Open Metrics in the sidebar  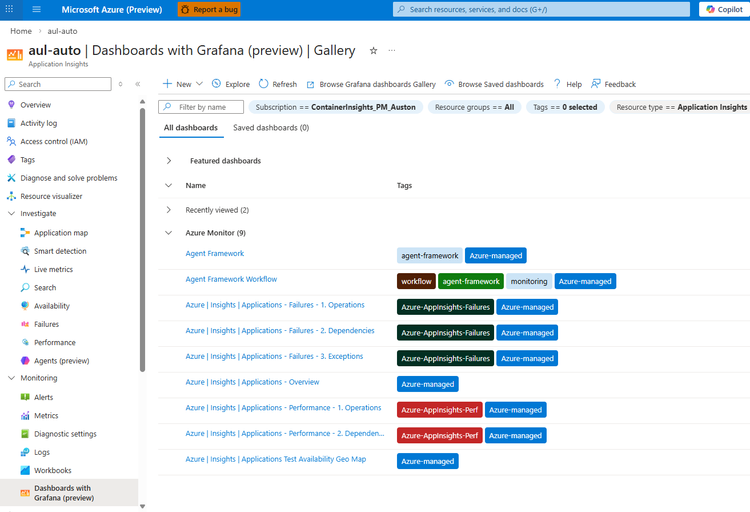pos(46,415)
